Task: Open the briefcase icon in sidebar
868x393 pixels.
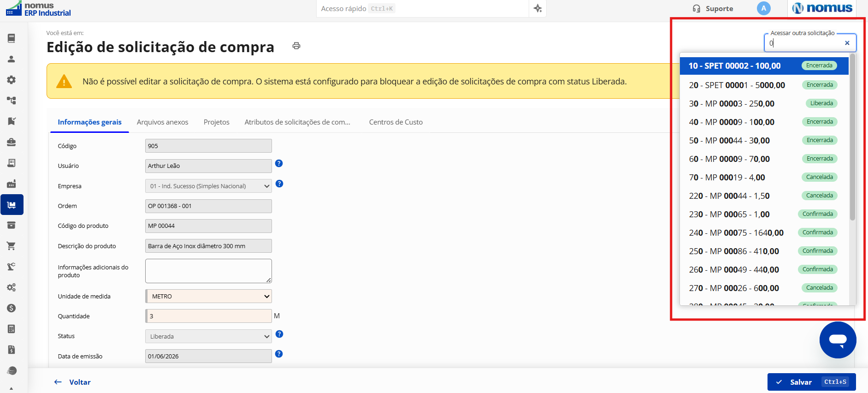Action: click(x=12, y=142)
